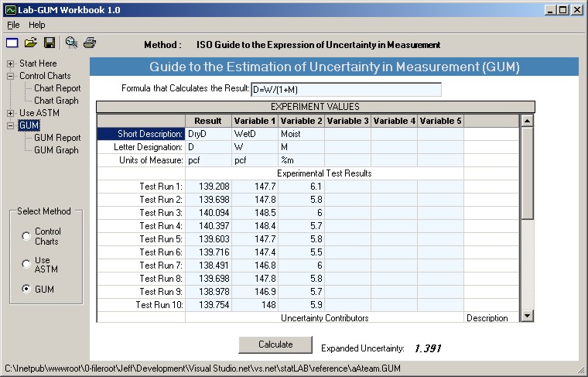Click the DryD description cell
The width and height of the screenshot is (588, 377).
pos(208,134)
